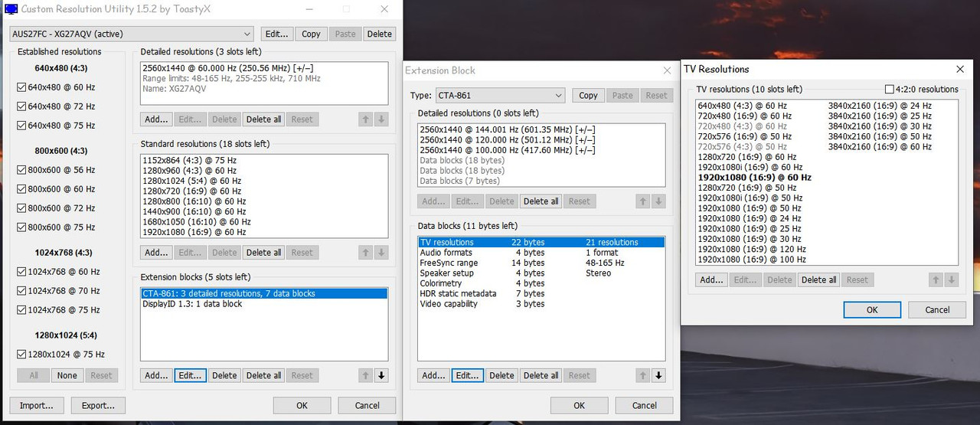This screenshot has height=425, width=980.
Task: Uncheck 800x600 @ 56 Hz established resolution
Action: (21, 170)
